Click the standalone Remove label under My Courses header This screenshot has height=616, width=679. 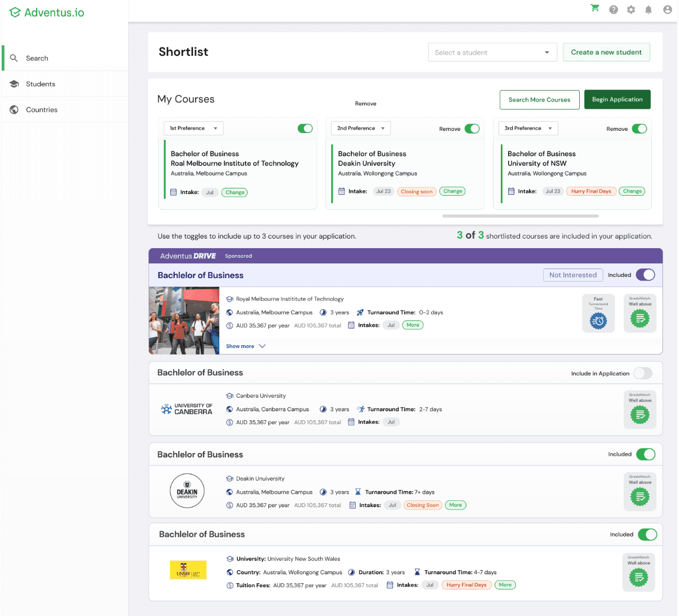365,104
